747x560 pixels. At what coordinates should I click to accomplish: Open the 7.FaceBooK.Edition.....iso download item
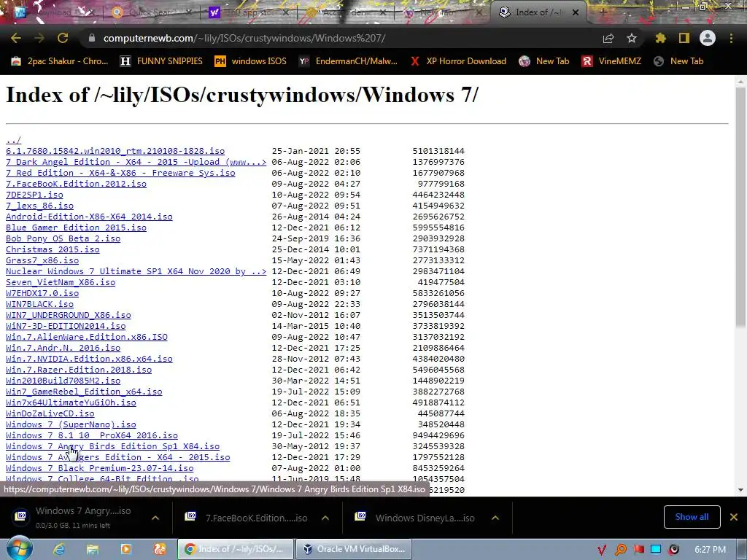[x=248, y=518]
